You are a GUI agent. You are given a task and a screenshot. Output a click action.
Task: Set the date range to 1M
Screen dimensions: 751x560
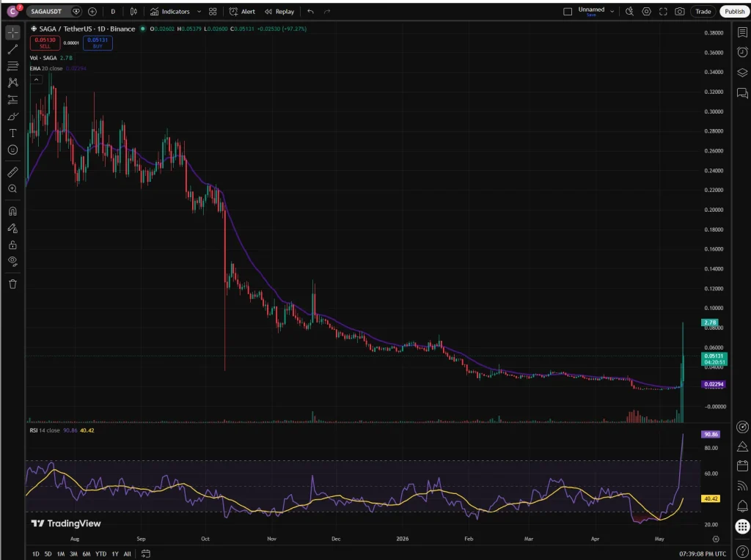(x=60, y=554)
